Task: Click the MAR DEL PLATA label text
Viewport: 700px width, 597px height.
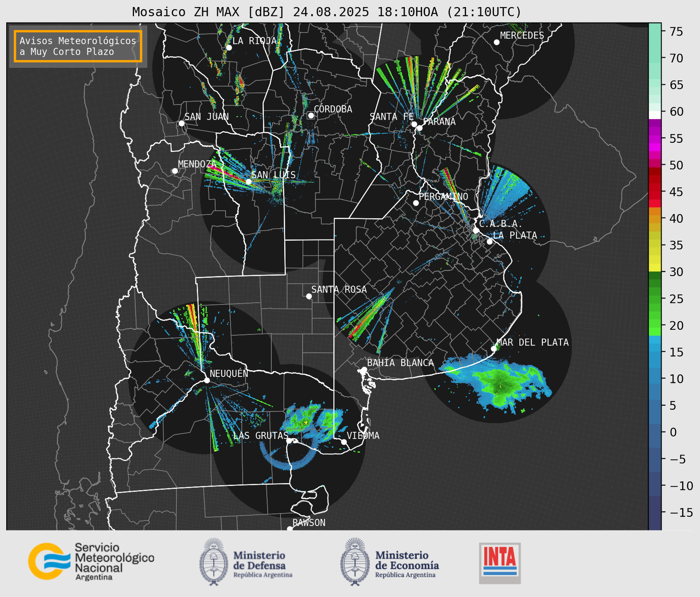Action: pos(533,342)
